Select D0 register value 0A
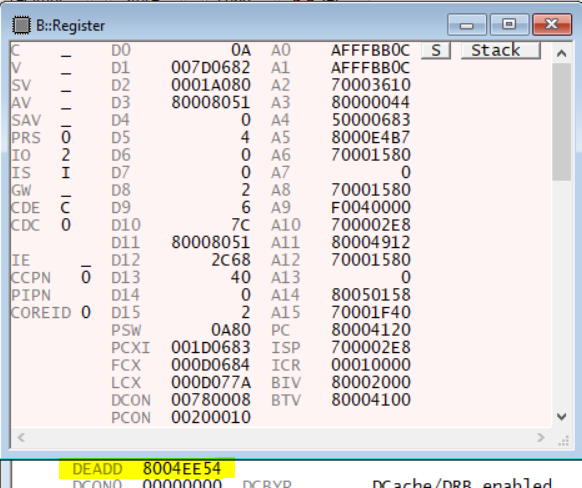 (x=241, y=50)
